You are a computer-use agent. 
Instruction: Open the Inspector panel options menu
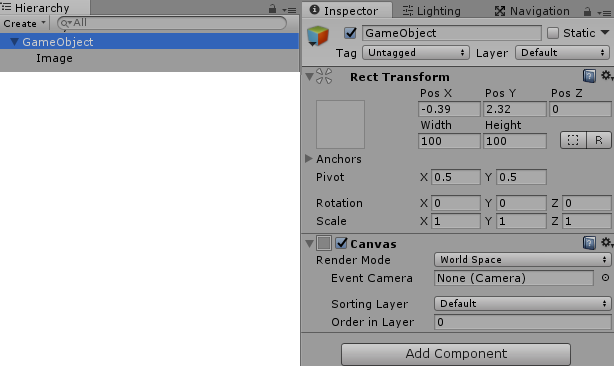pos(604,13)
